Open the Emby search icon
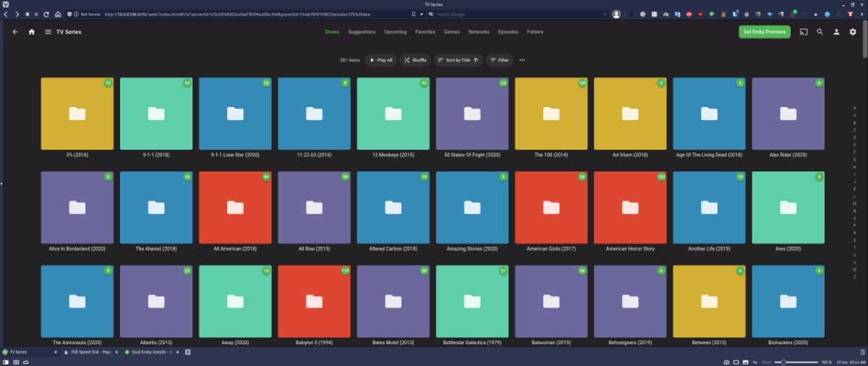The width and height of the screenshot is (868, 366). pyautogui.click(x=820, y=32)
